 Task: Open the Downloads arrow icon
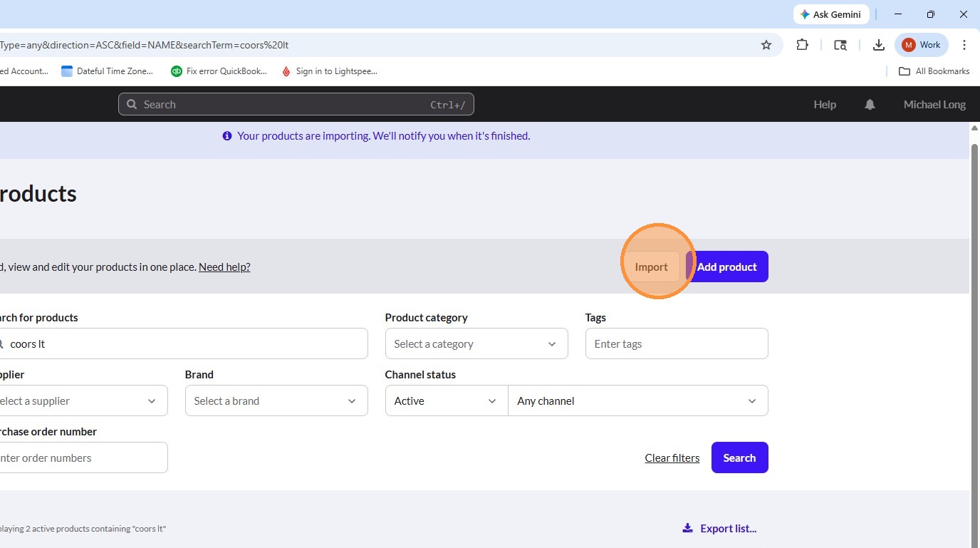pyautogui.click(x=877, y=45)
